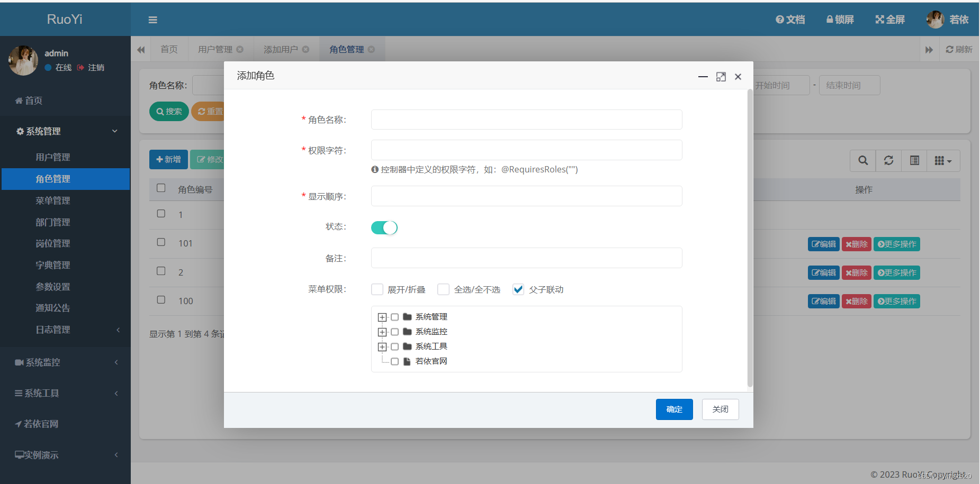
Task: Collapse the 系统管理 sidebar group
Action: point(65,131)
